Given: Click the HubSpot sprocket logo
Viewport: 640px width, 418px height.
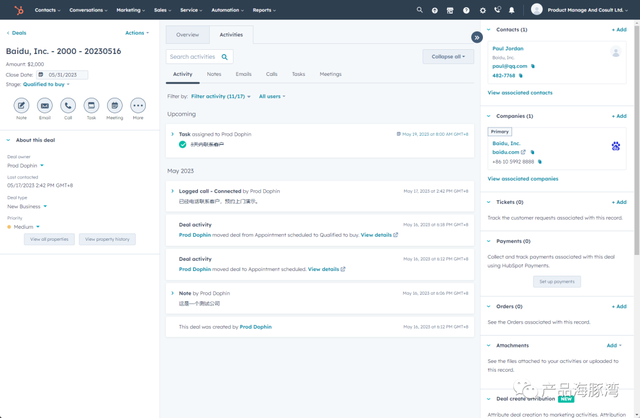Looking at the screenshot, I should 19,10.
